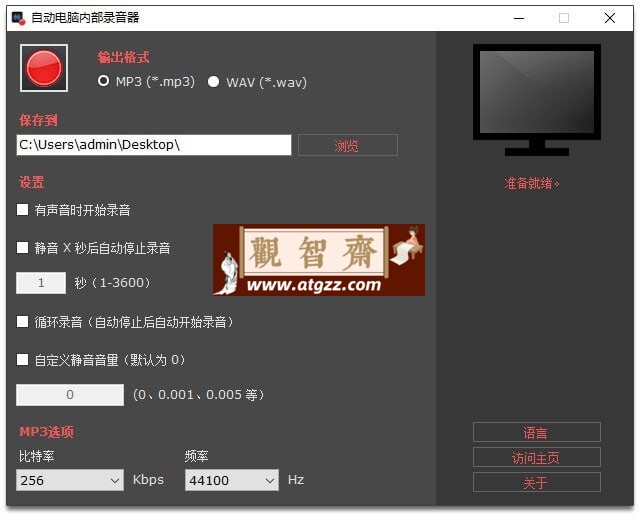The image size is (640, 520).
Task: Start recording with the red record button
Action: pyautogui.click(x=44, y=68)
